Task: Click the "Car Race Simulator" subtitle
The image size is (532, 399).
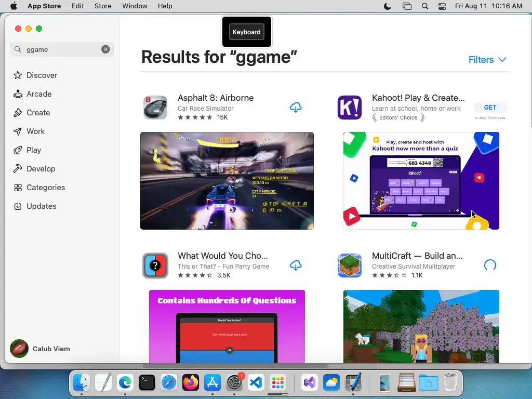Action: point(206,109)
